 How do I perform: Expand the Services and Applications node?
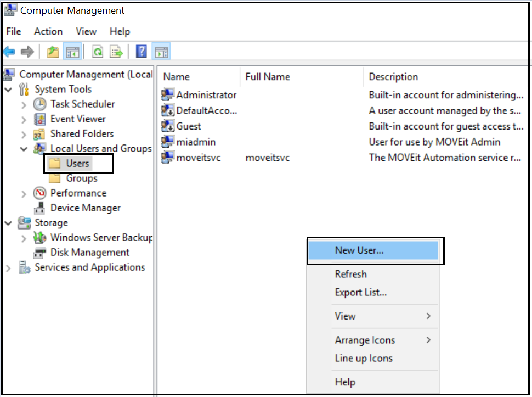[8, 268]
